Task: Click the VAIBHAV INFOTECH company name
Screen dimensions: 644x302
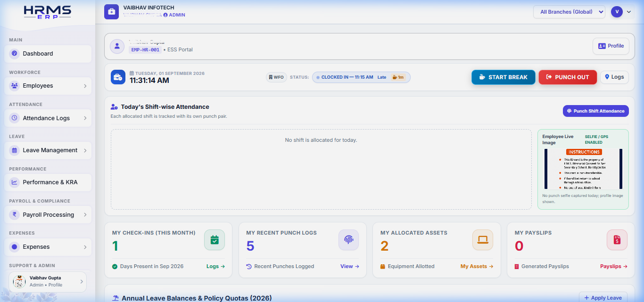Action: tap(149, 8)
